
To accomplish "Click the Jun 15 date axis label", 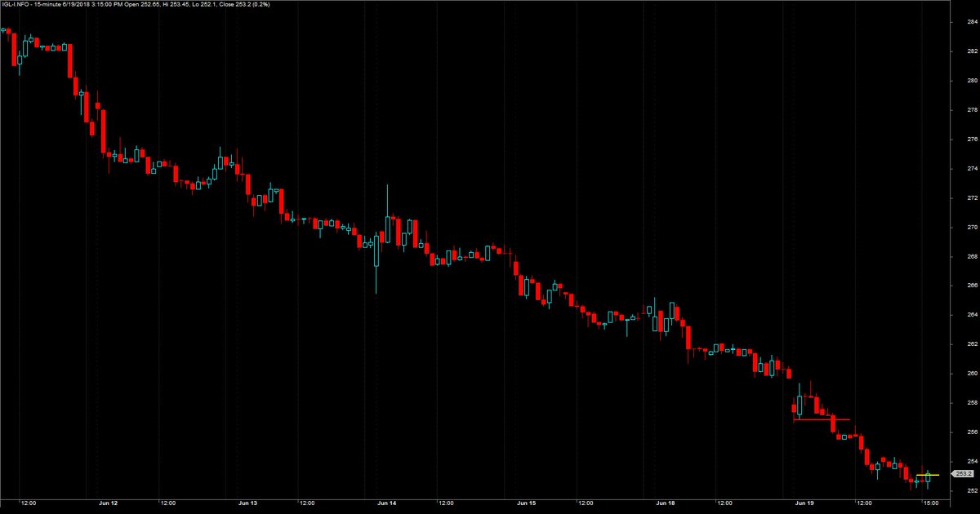I will click(x=527, y=503).
